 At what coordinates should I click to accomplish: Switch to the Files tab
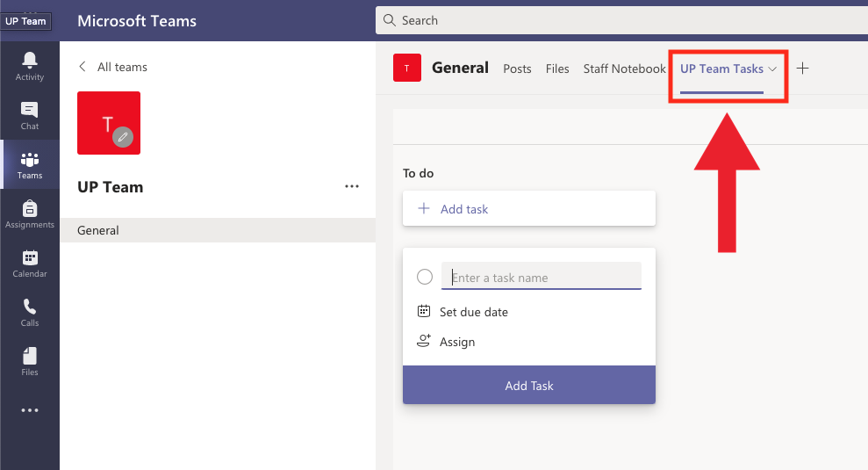coord(557,69)
